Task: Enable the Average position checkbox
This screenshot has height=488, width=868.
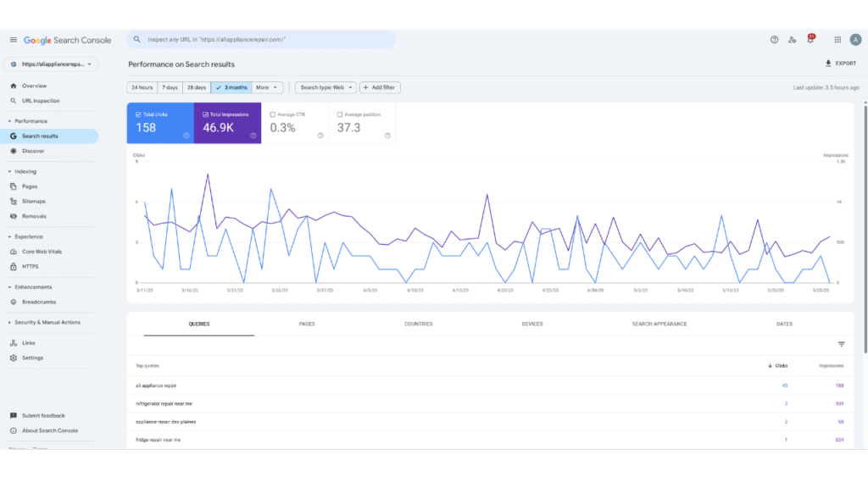Action: click(x=340, y=114)
